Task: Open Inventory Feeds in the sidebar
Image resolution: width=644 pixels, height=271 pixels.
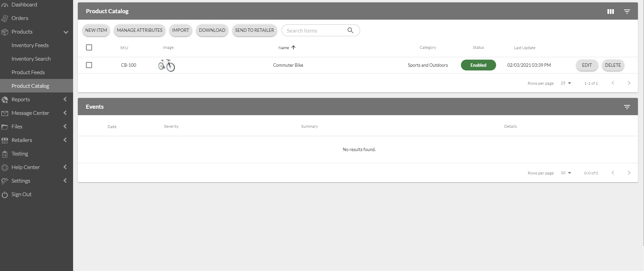Action: pyautogui.click(x=30, y=45)
